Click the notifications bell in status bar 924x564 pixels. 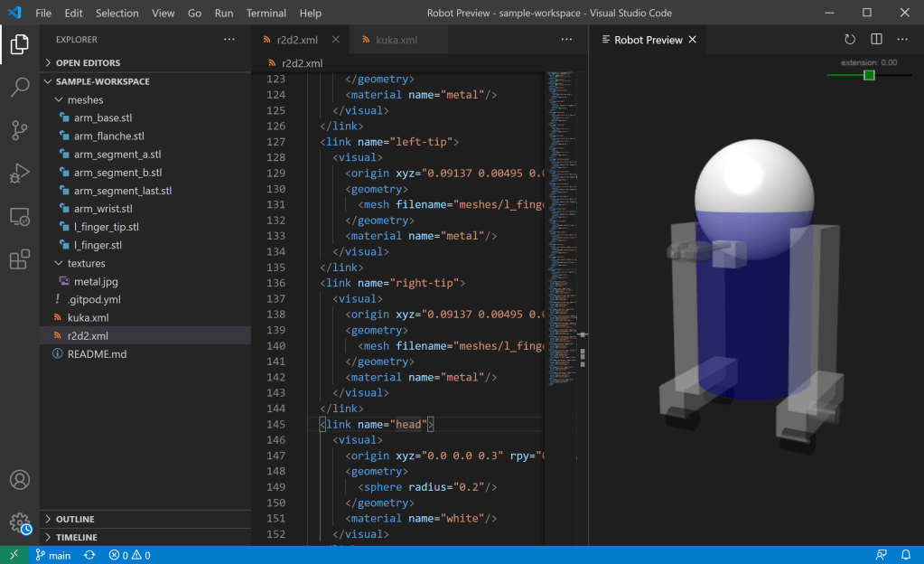pyautogui.click(x=905, y=555)
